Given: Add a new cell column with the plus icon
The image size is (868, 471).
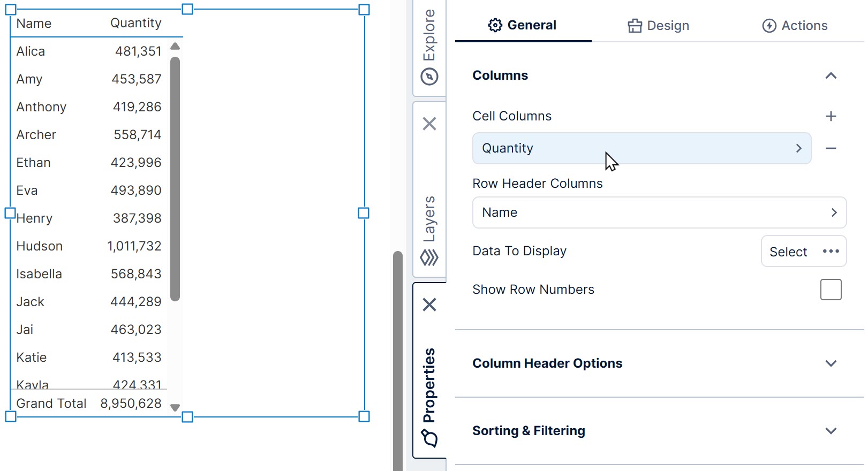Looking at the screenshot, I should [x=832, y=116].
